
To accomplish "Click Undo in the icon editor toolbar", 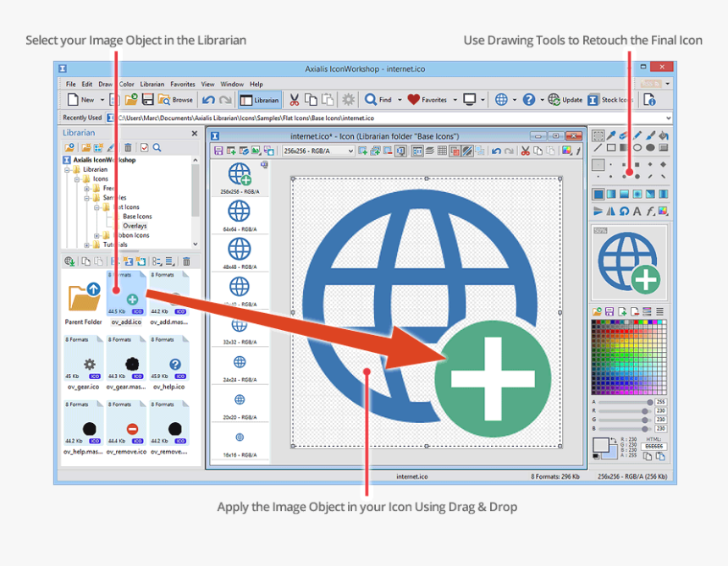I will pyautogui.click(x=496, y=151).
